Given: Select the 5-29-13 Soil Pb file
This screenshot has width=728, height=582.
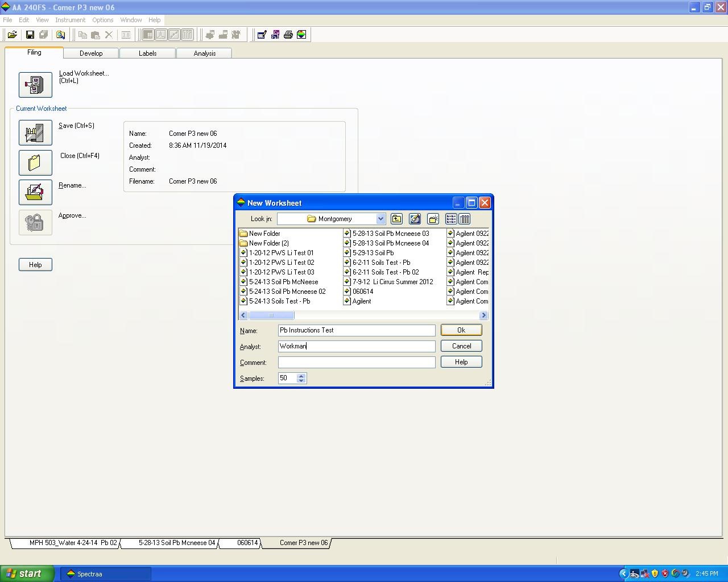Looking at the screenshot, I should pos(373,253).
